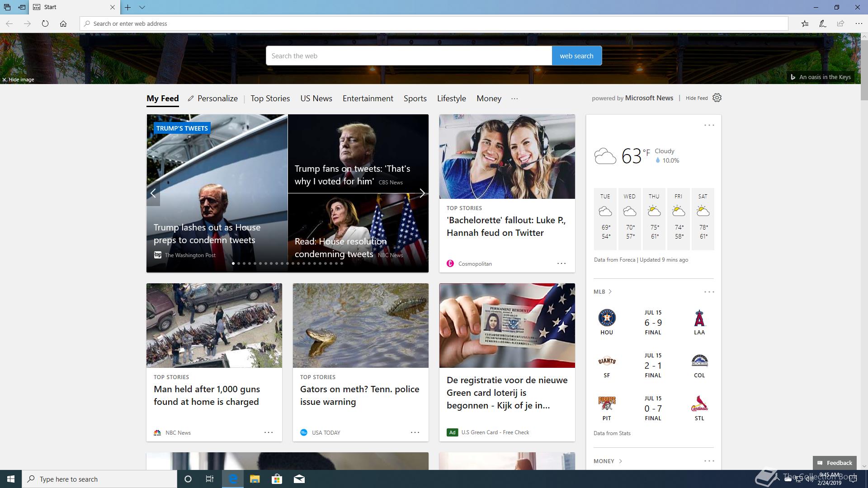Click Hide Feed toggle link
This screenshot has height=488, width=868.
click(697, 98)
